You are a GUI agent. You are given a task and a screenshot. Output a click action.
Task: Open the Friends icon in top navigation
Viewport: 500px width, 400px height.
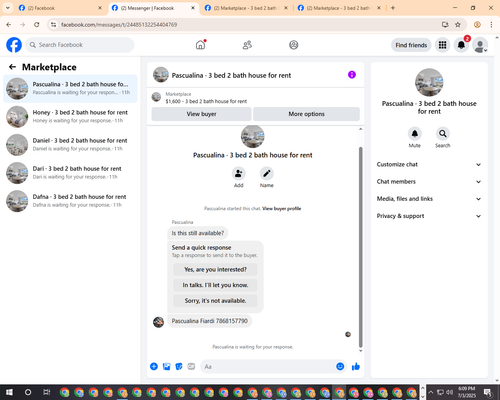pos(247,45)
